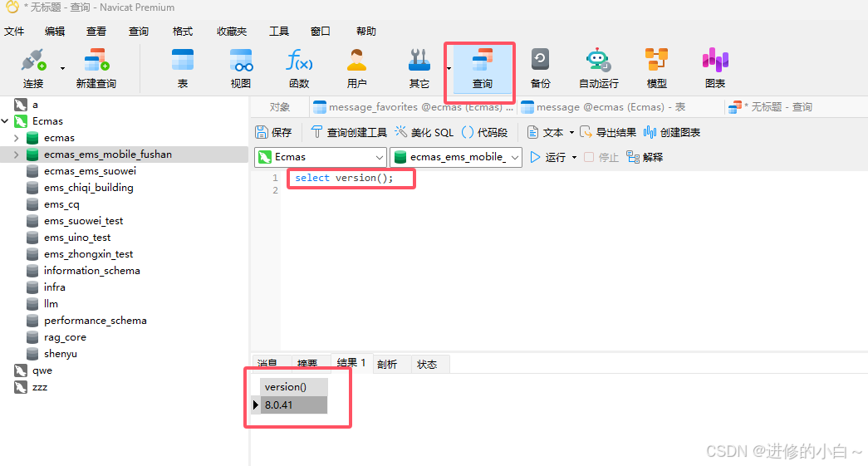Viewport: 868px width, 466px height.
Task: Select ems_chiqi_building database
Action: 89,188
